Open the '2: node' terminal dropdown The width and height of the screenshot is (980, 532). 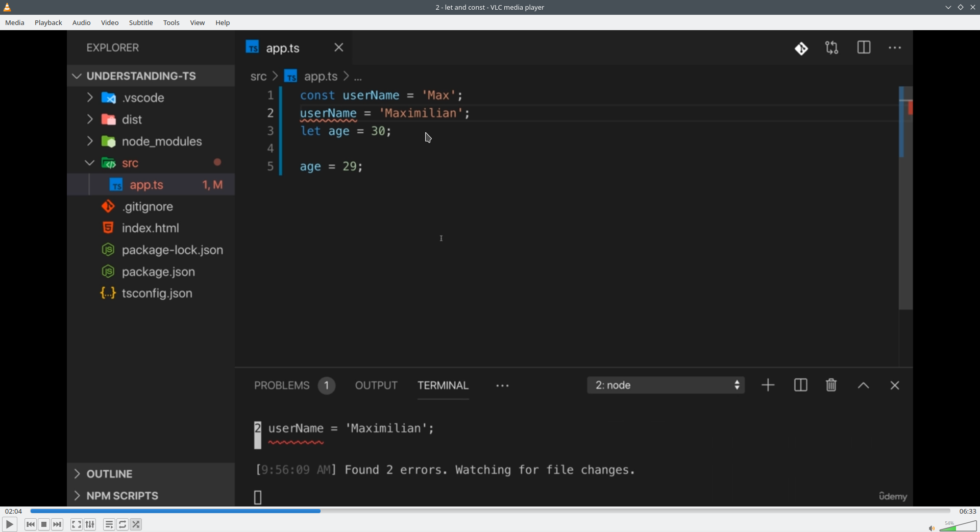click(666, 385)
